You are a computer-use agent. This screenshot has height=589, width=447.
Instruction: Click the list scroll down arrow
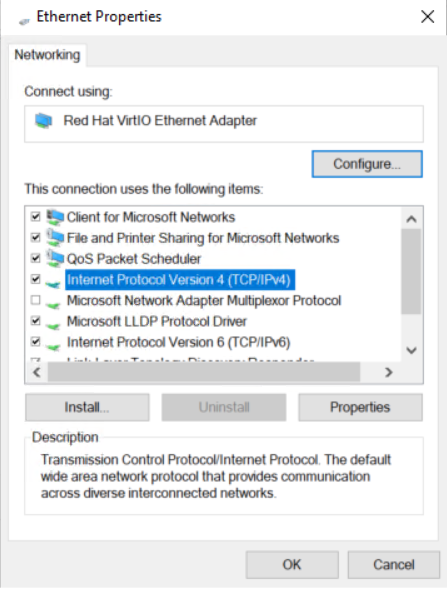click(412, 351)
